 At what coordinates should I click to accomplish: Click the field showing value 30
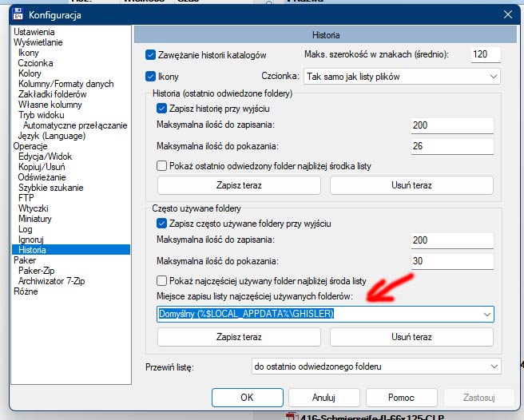coord(452,261)
